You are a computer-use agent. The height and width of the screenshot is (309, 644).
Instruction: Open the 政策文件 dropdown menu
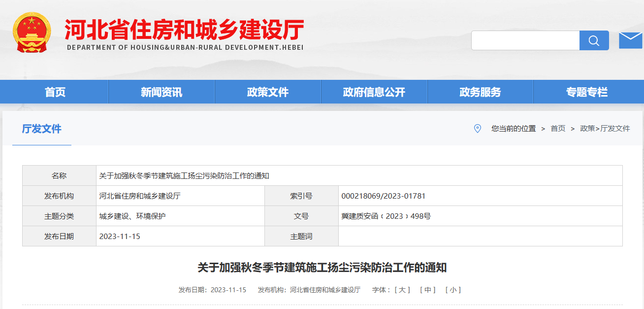coord(267,91)
